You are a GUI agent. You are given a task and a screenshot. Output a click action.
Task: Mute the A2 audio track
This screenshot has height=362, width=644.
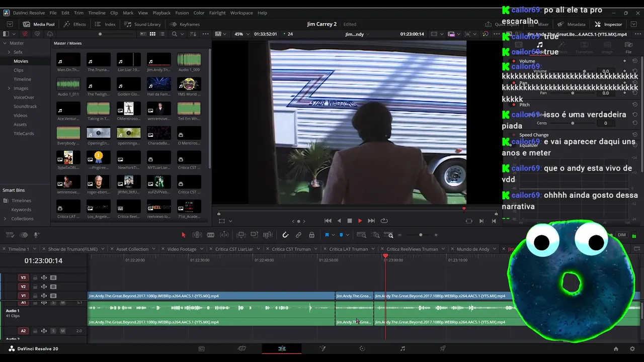tap(62, 331)
